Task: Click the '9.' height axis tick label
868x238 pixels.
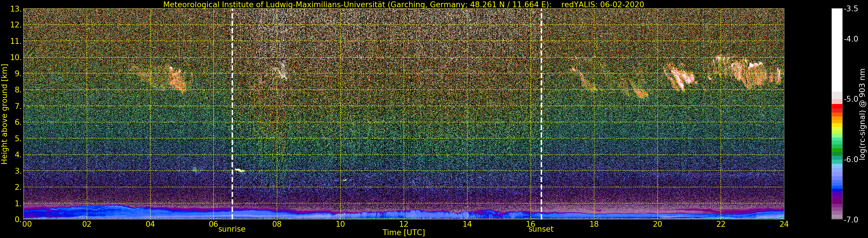Action: pyautogui.click(x=18, y=74)
